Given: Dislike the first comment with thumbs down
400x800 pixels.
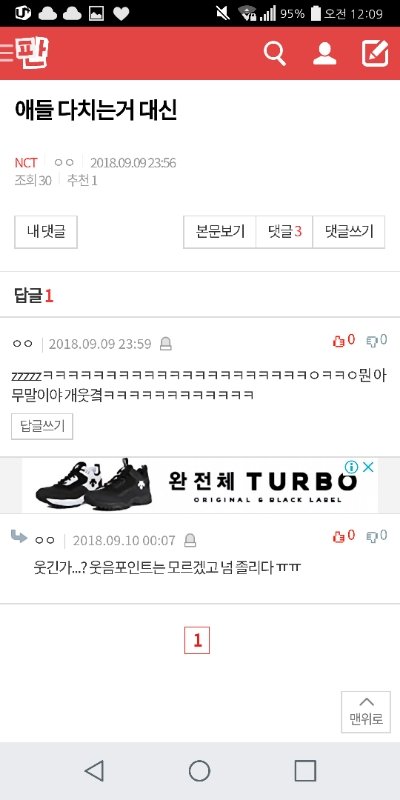Looking at the screenshot, I should (377, 341).
